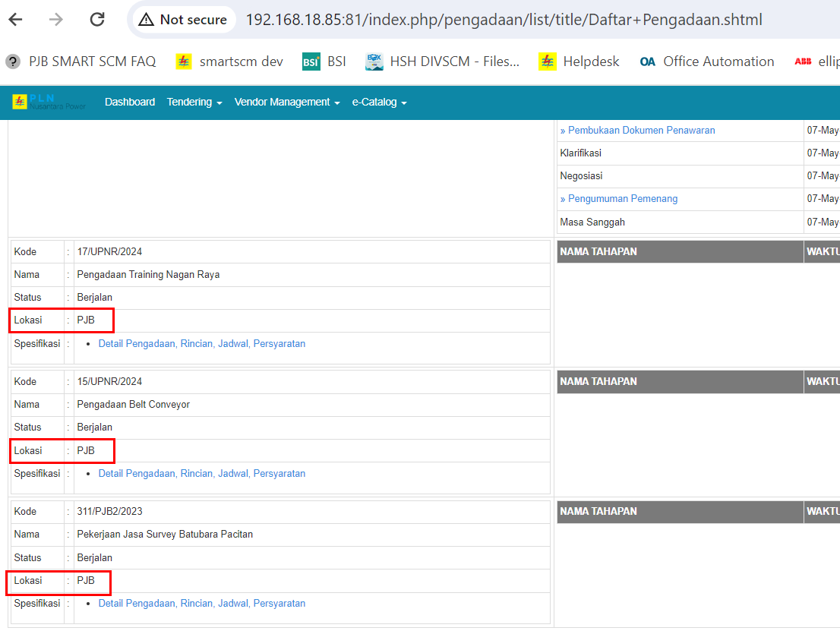Open spec details for Pengadaan Training Nagan Raya
840x631 pixels.
(201, 343)
